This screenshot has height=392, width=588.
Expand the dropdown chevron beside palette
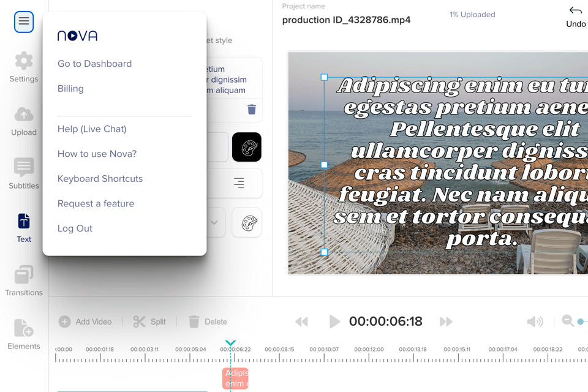click(x=214, y=222)
